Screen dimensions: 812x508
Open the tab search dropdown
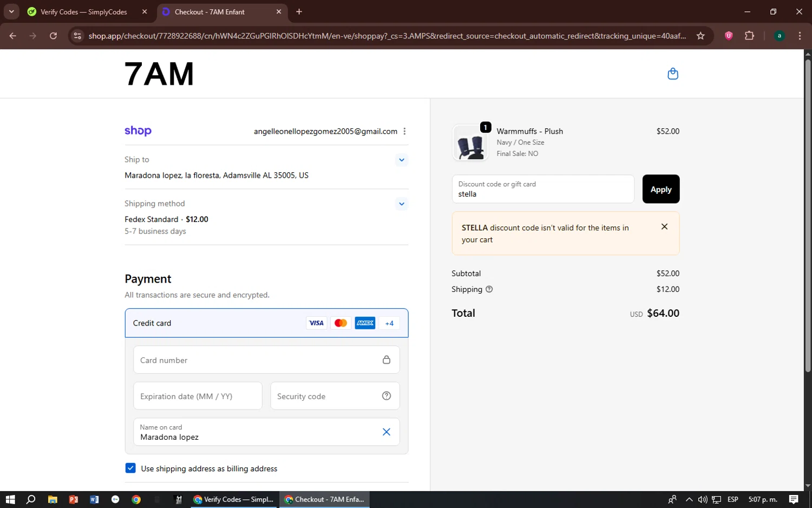tap(11, 11)
